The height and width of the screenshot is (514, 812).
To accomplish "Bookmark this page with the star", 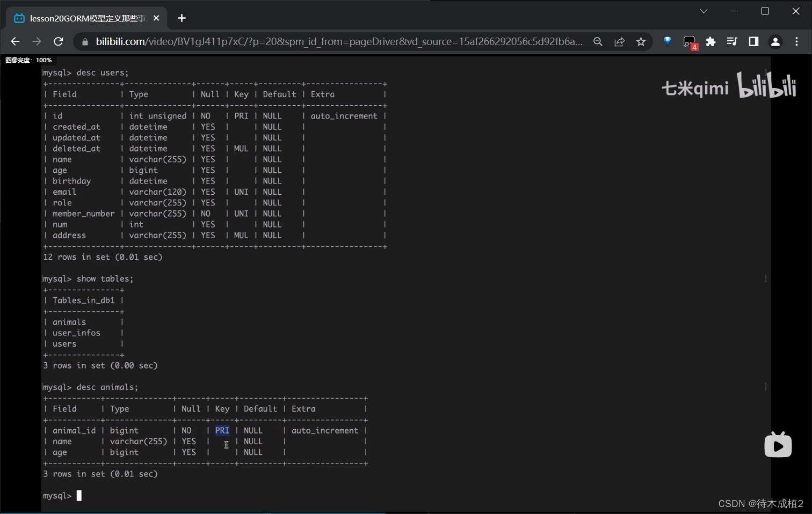I will [x=641, y=42].
